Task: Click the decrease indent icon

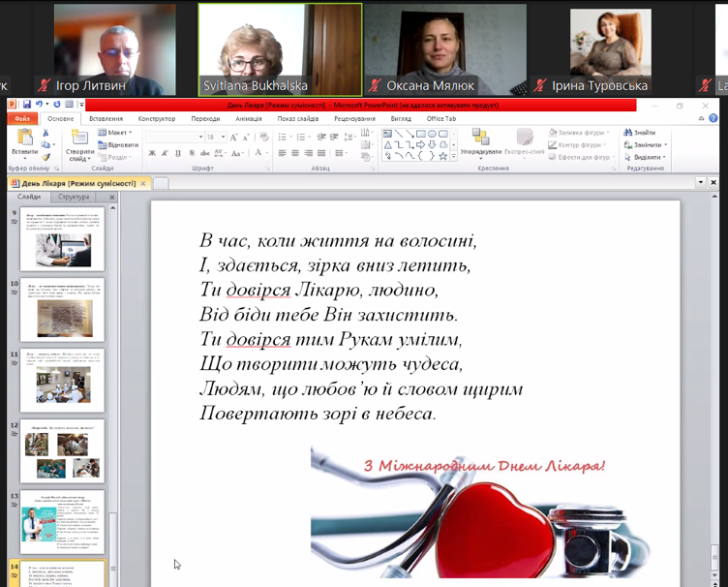Action: click(x=321, y=137)
